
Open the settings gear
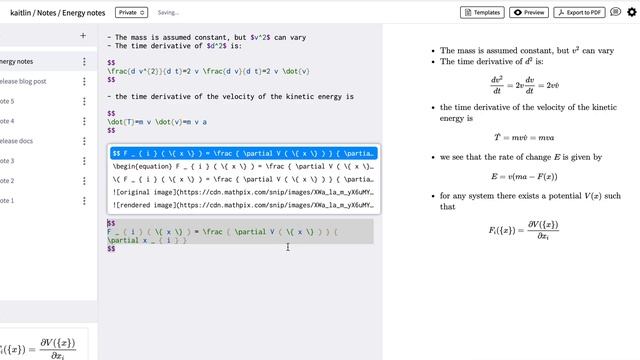tap(632, 12)
